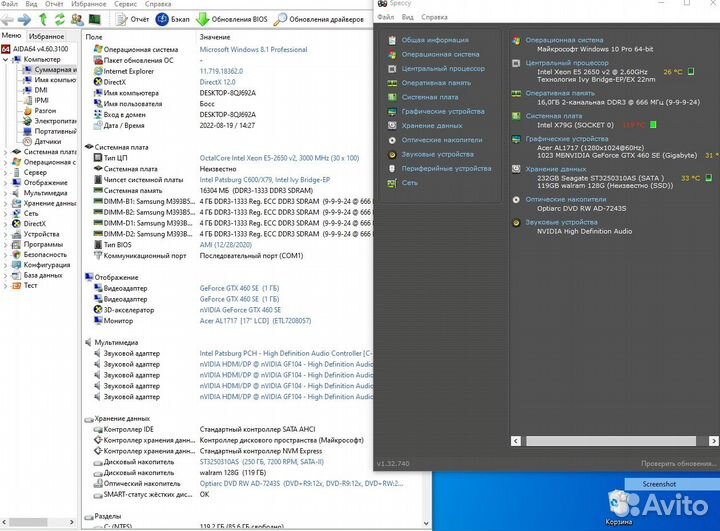Click Обновления BIOS toolbar button
This screenshot has width=720, height=531.
tap(232, 19)
